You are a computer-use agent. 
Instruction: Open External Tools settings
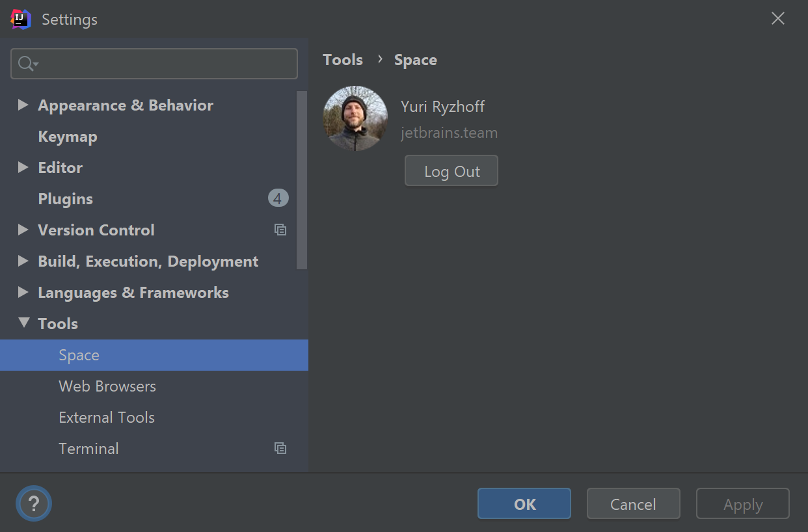coord(107,418)
